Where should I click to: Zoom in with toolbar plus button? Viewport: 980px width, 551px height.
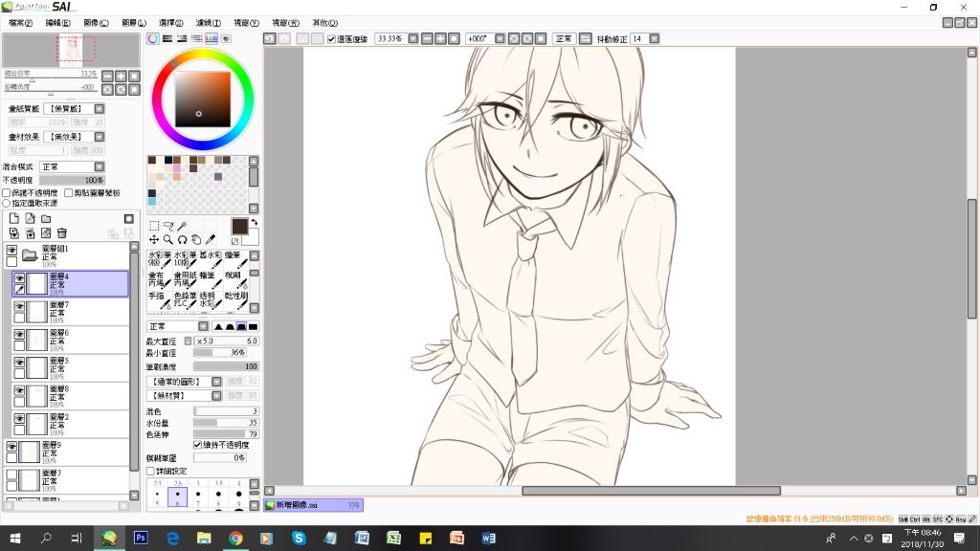click(x=440, y=38)
